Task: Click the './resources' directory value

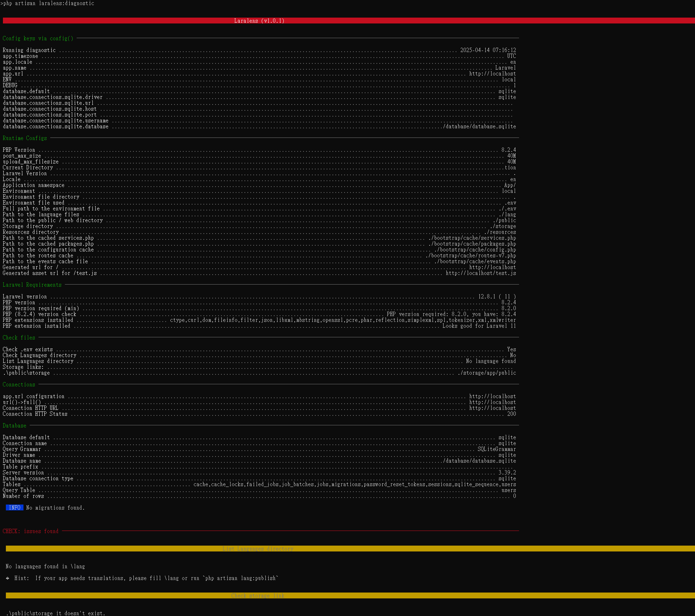Action: tap(500, 232)
